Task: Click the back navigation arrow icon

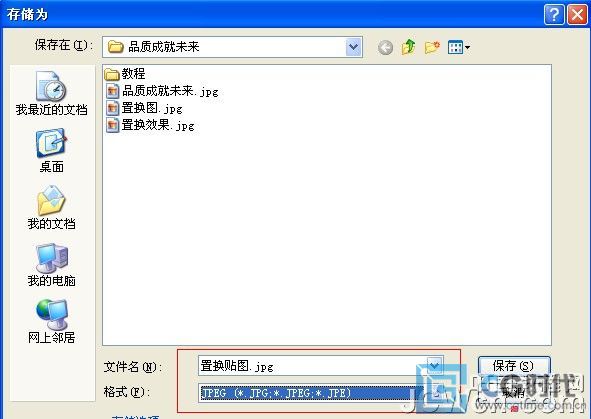Action: 385,47
